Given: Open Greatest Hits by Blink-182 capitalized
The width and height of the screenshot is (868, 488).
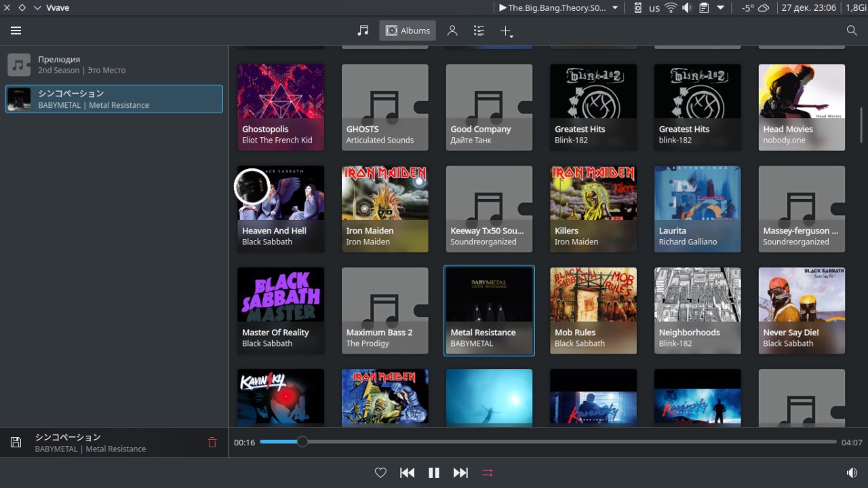Looking at the screenshot, I should (x=593, y=107).
